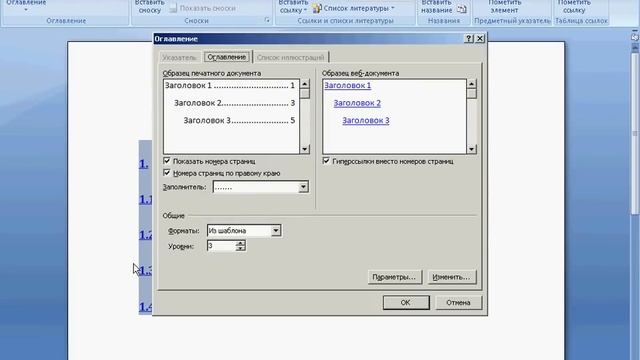Viewport: 640px width, 360px height.
Task: Open Список литературы dropdown
Action: tap(353, 8)
